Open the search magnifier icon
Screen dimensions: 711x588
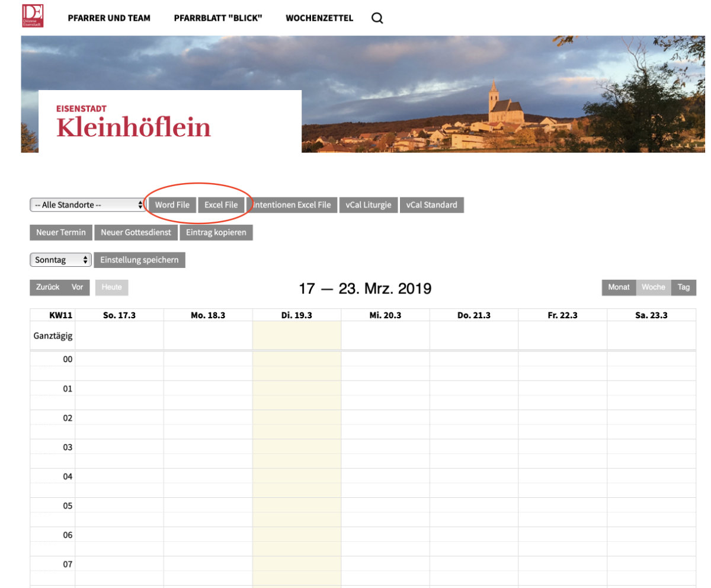(x=377, y=18)
